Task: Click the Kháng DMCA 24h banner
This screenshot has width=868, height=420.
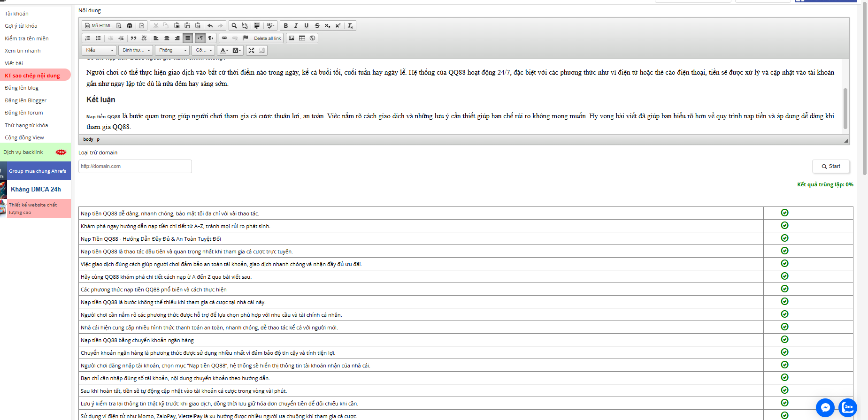Action: 35,189
